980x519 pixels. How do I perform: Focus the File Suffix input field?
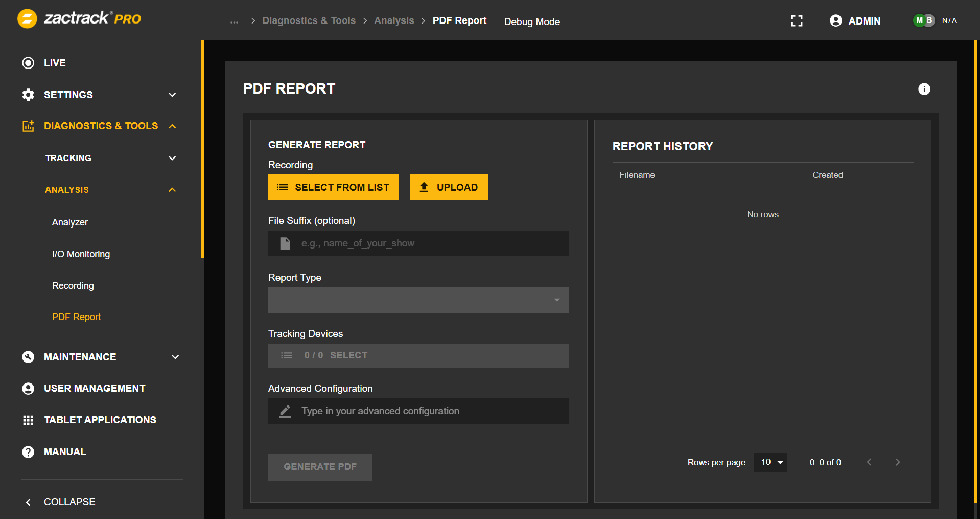coord(418,243)
